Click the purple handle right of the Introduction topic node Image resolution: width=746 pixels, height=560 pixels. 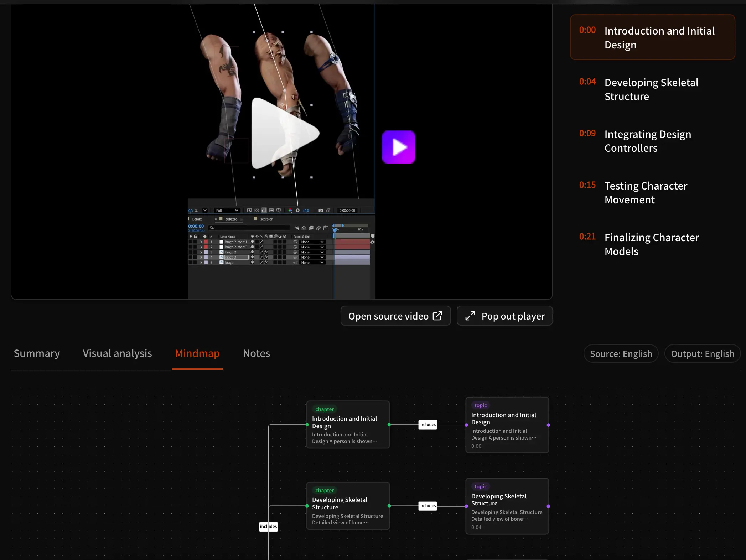(548, 425)
